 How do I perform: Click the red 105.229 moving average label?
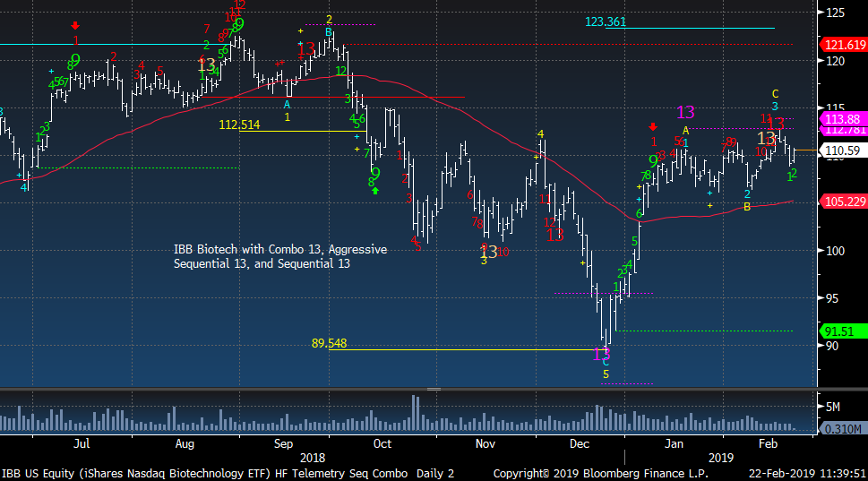click(x=844, y=202)
